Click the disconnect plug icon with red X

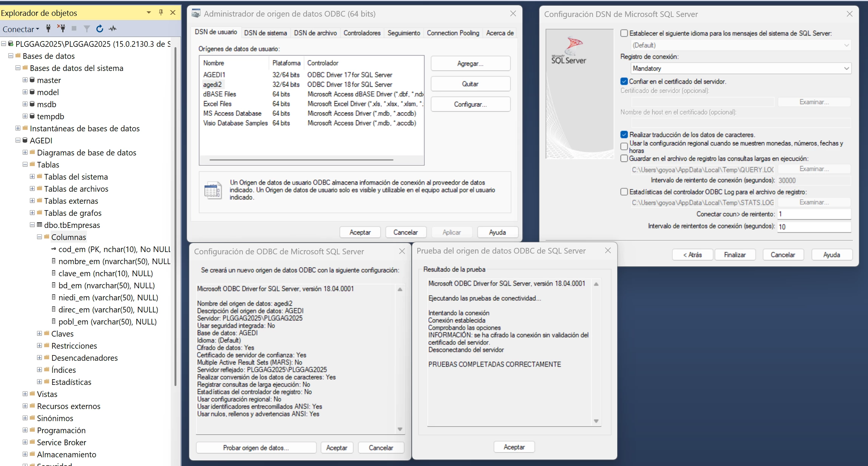click(x=61, y=28)
